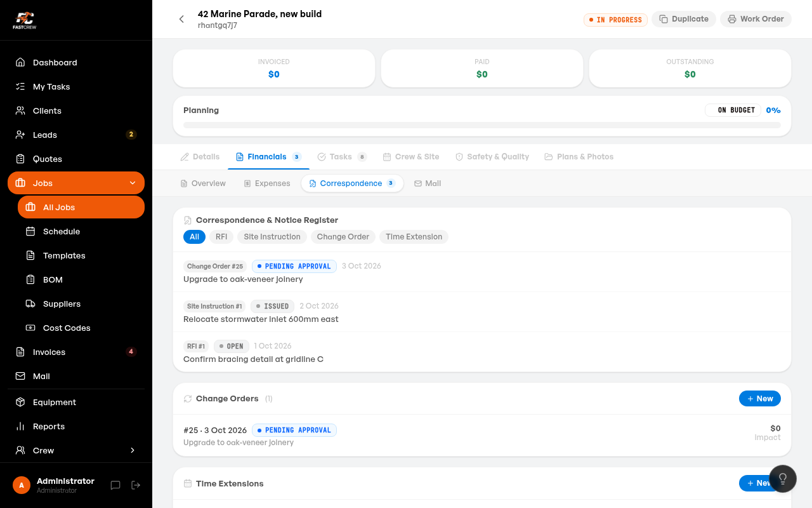Filter register by Time Extension

(x=414, y=237)
